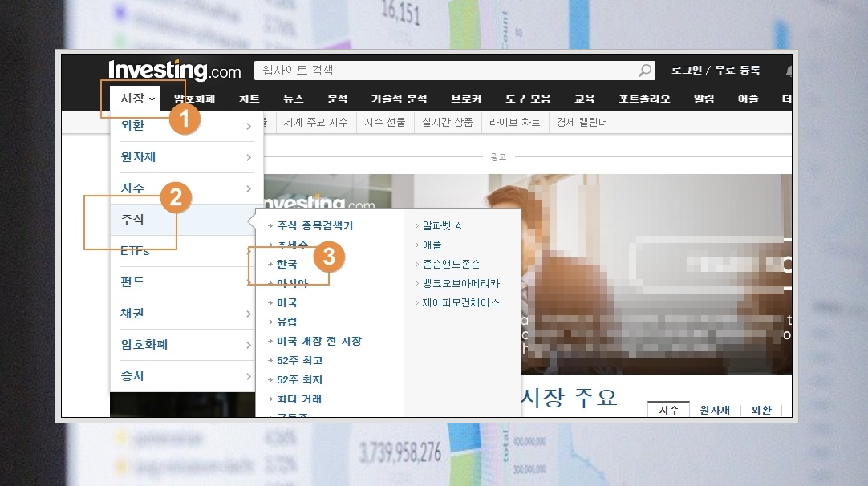Expand the 채권 market category
Viewport: 868px width, 486px height.
pos(183,314)
